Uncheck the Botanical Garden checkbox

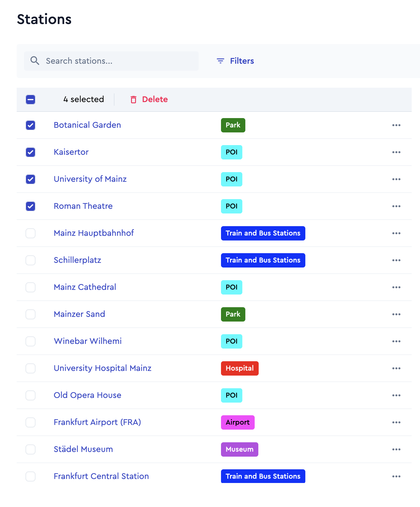pyautogui.click(x=31, y=125)
